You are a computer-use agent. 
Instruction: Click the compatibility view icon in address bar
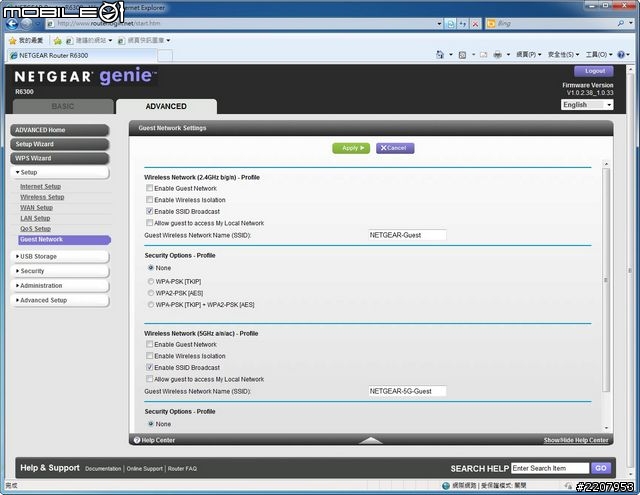451,24
